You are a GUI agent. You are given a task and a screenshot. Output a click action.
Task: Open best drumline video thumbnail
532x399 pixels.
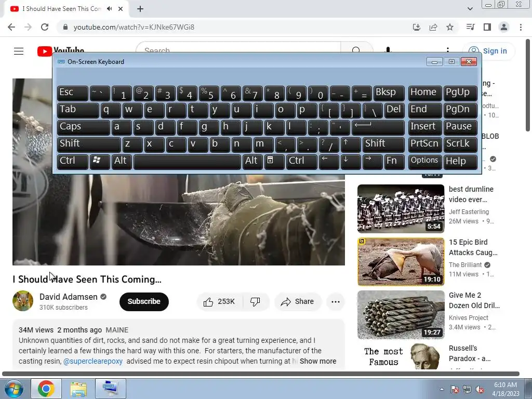pyautogui.click(x=401, y=209)
